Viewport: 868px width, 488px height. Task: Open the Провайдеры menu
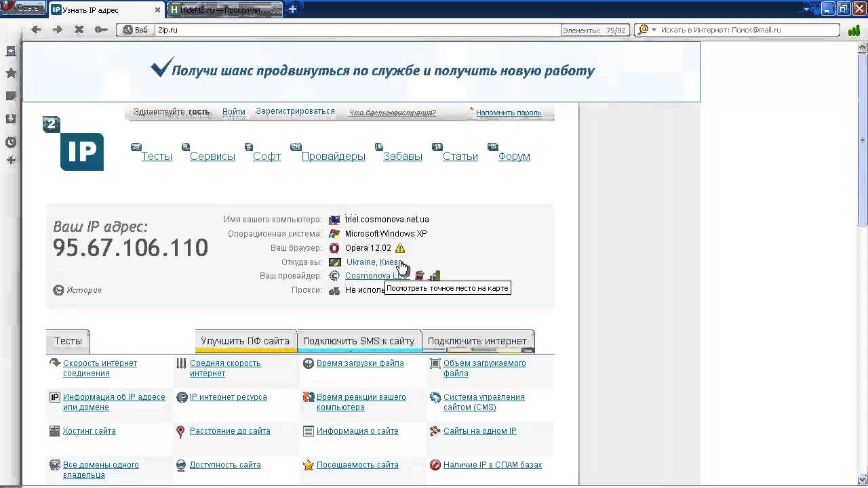(x=334, y=157)
